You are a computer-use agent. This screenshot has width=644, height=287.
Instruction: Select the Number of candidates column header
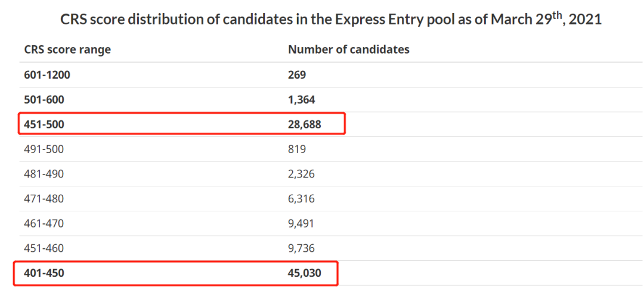(x=349, y=49)
